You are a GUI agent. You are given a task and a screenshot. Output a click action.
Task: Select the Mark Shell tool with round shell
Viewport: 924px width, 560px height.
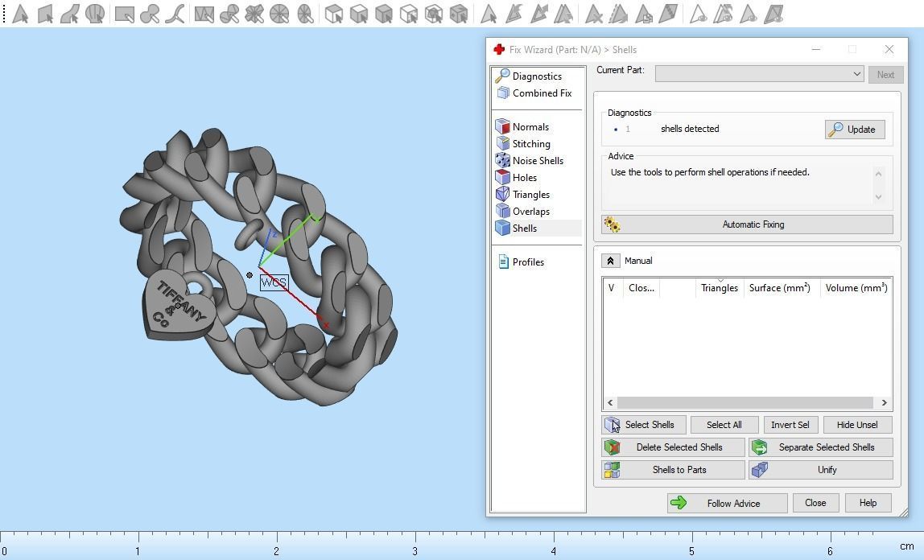[94, 14]
